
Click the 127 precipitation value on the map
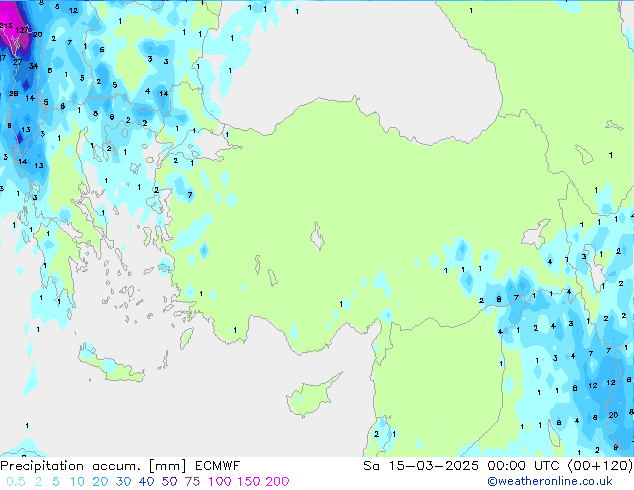[x=22, y=30]
